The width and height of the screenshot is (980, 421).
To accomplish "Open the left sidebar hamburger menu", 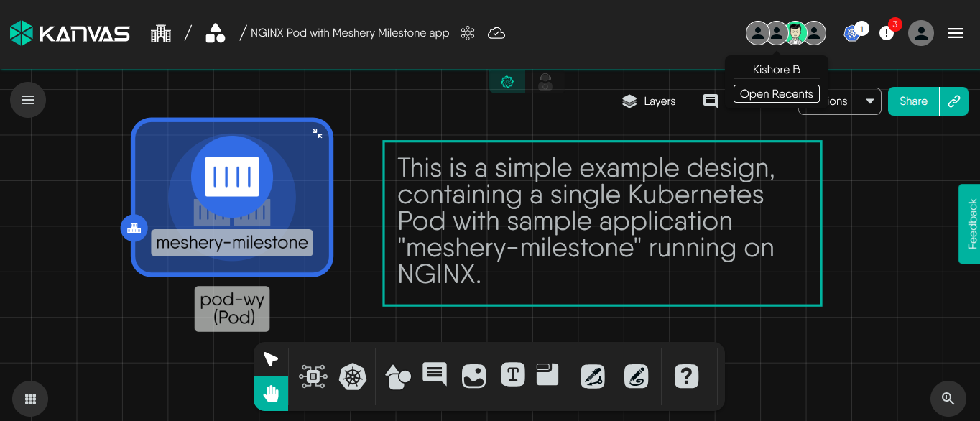I will coord(28,100).
